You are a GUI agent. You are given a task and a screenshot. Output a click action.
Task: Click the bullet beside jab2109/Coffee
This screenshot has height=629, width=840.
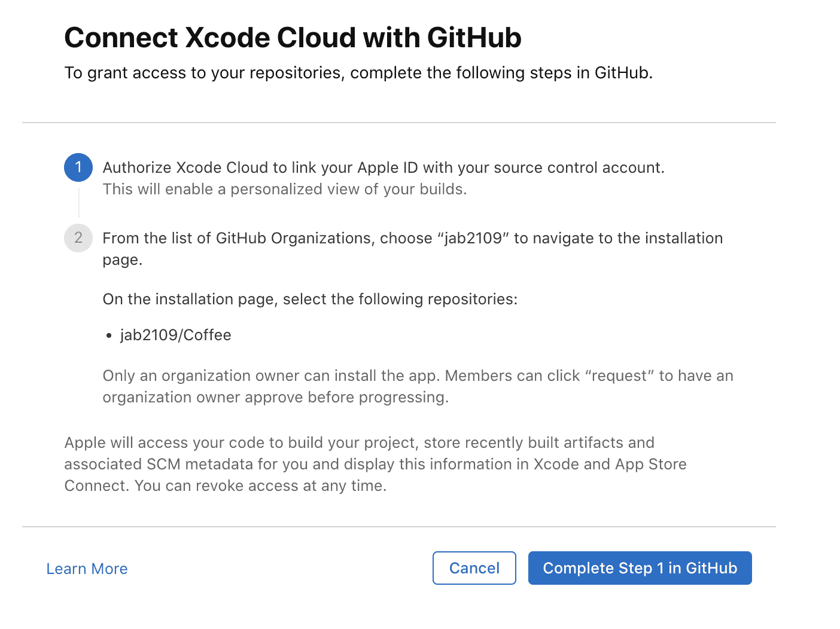click(108, 335)
